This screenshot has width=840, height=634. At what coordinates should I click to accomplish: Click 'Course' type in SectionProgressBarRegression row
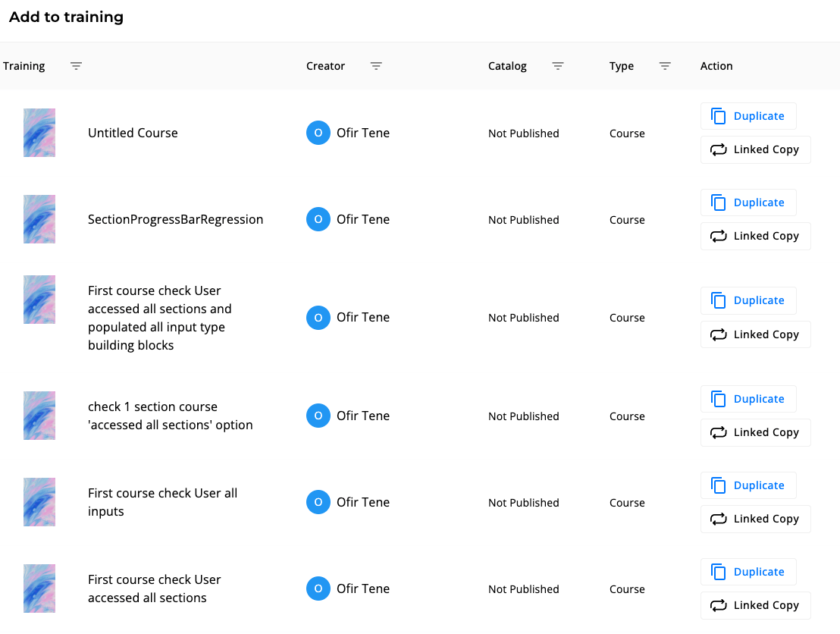click(627, 220)
